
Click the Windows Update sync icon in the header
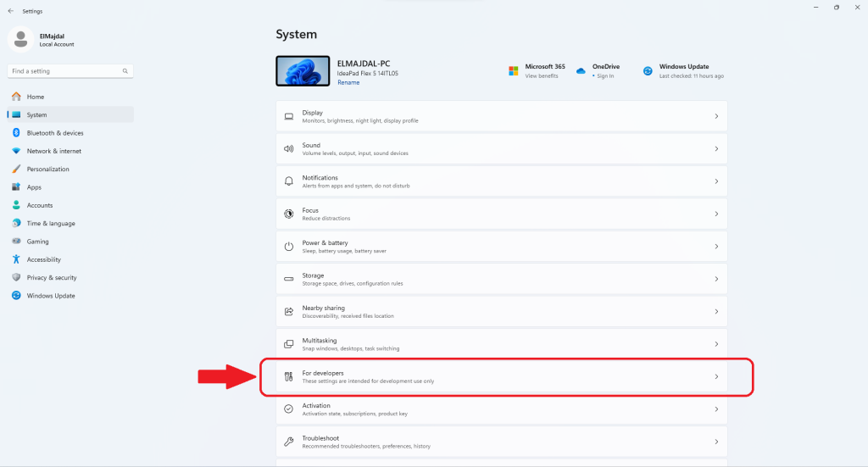[x=648, y=71]
